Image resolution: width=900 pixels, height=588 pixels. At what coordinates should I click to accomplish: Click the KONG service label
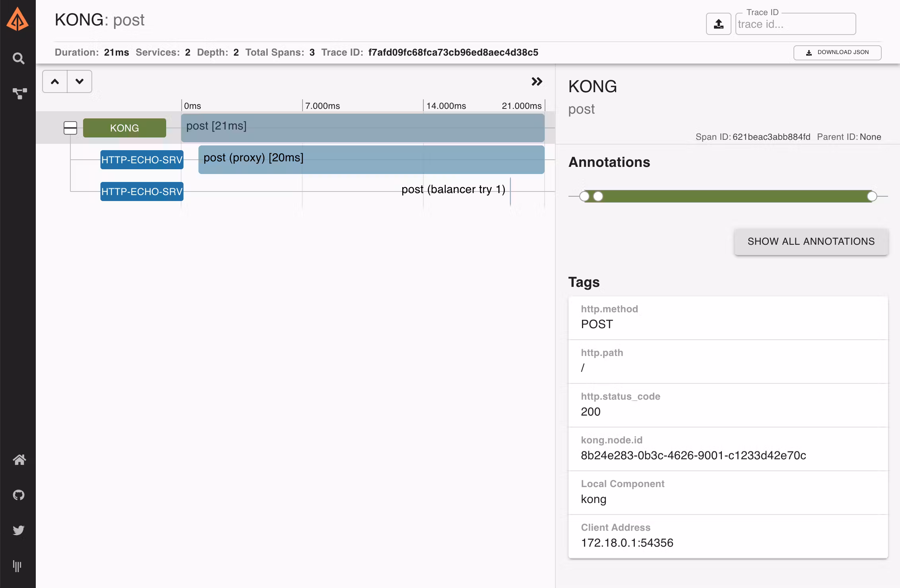click(x=124, y=128)
